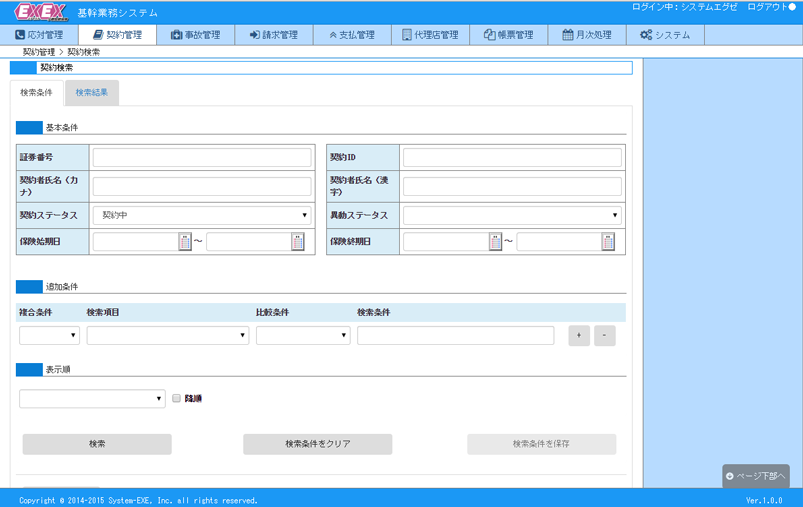
Task: Switch to the 検索結果 tab
Action: 92,93
